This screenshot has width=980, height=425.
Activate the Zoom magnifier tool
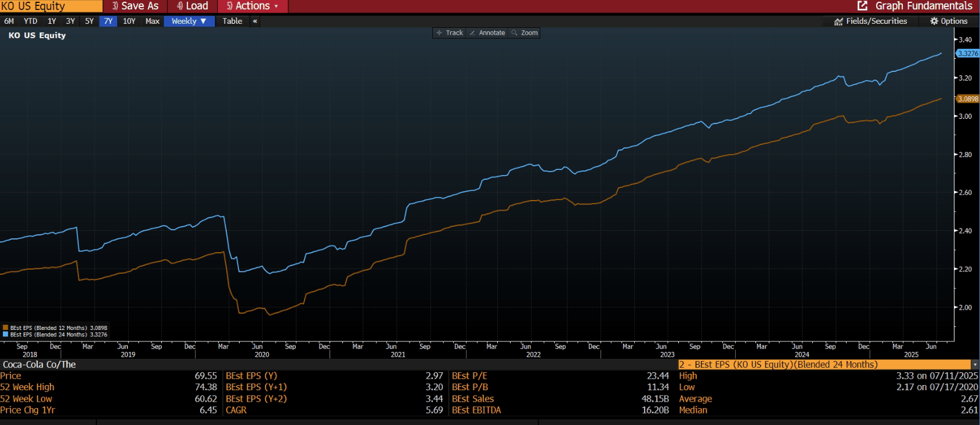(x=514, y=33)
